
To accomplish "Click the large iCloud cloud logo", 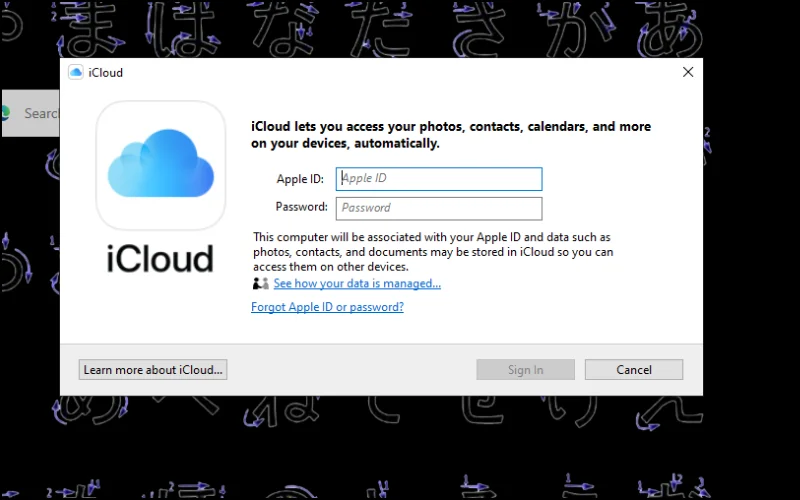I will tap(161, 164).
